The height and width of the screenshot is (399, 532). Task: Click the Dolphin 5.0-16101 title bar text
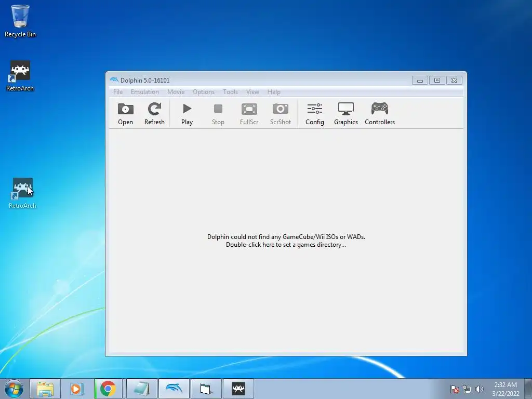pyautogui.click(x=145, y=81)
